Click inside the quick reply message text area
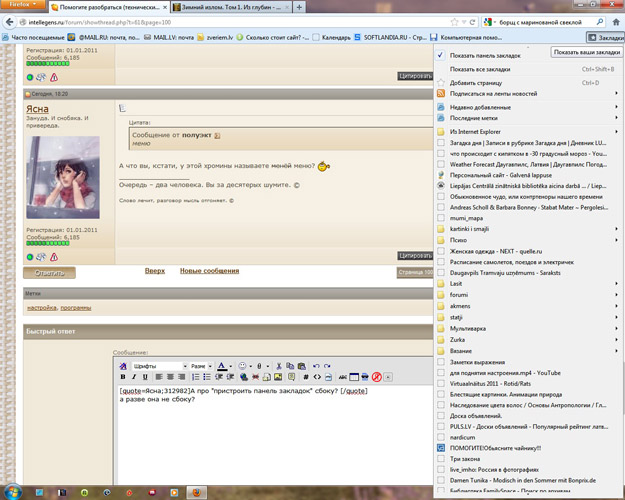The width and height of the screenshot is (625, 500). coord(270,430)
